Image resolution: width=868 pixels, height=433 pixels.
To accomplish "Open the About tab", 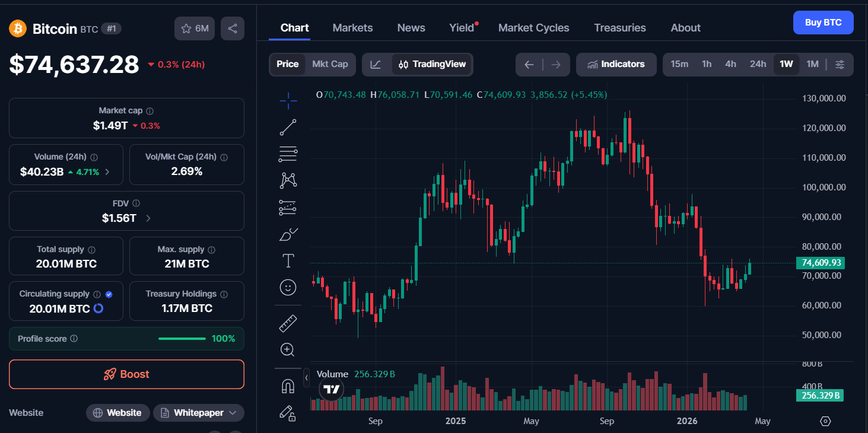I will tap(686, 28).
